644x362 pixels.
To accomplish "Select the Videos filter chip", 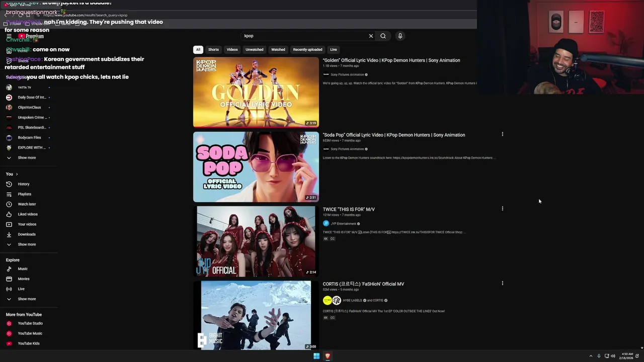I will coord(232,50).
